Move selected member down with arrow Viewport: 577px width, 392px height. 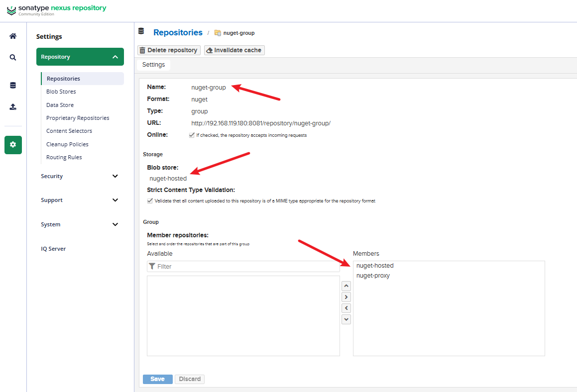[x=346, y=319]
